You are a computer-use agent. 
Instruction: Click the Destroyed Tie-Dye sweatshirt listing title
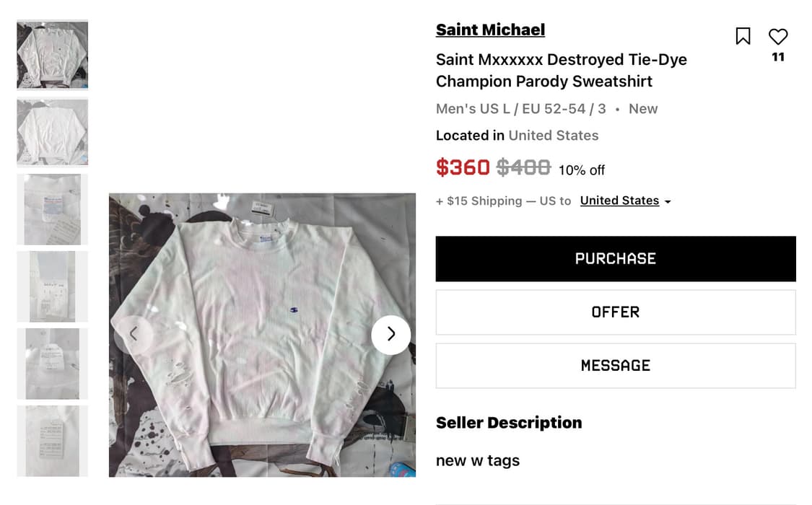click(x=561, y=70)
